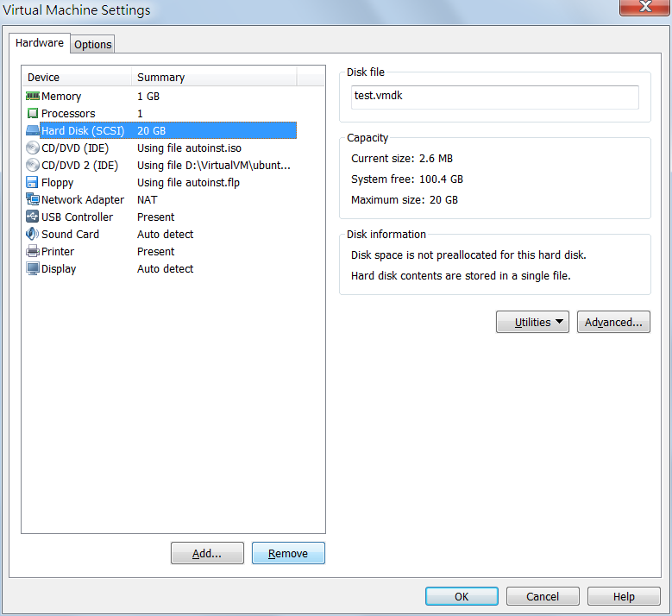
Task: Click Sound Card 'Auto detect' summary
Action: [x=165, y=234]
